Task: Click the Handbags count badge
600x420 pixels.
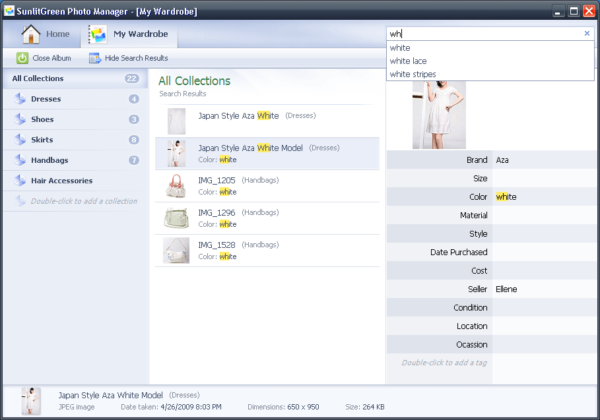Action: pyautogui.click(x=134, y=160)
